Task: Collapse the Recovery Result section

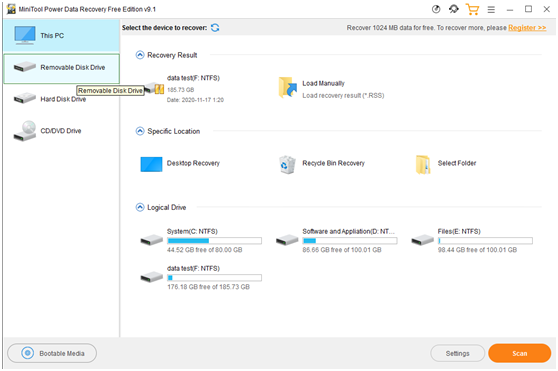Action: [140, 55]
